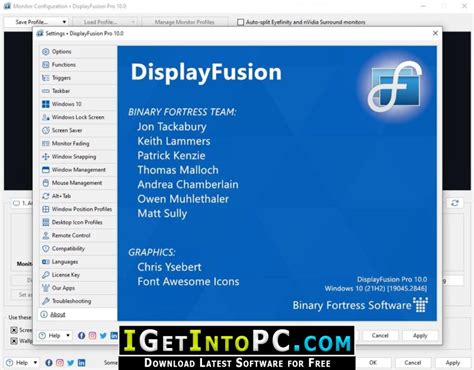Click the Window Snapping arrows icon
Image resolution: width=474 pixels, height=370 pixels.
(x=46, y=157)
